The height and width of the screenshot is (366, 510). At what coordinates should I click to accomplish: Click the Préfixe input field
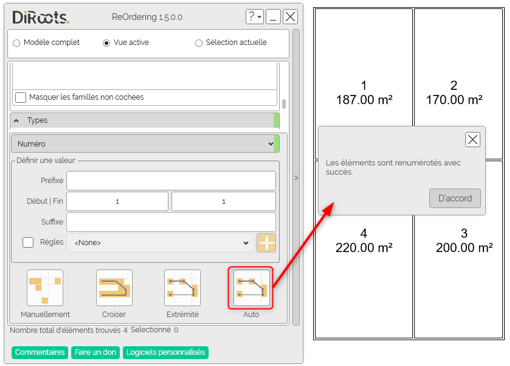171,181
